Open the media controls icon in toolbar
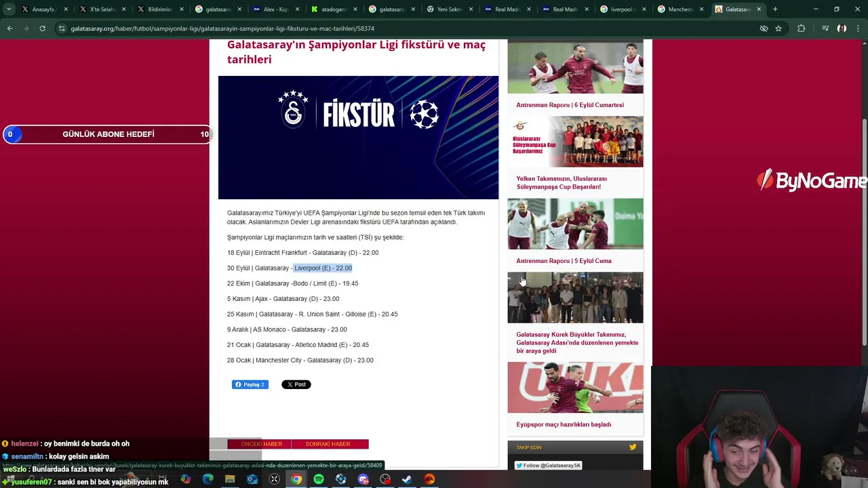868x488 pixels. [x=825, y=28]
